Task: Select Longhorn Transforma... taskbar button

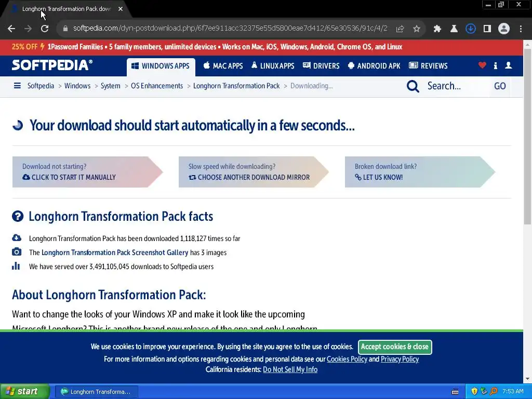Action: click(x=96, y=392)
